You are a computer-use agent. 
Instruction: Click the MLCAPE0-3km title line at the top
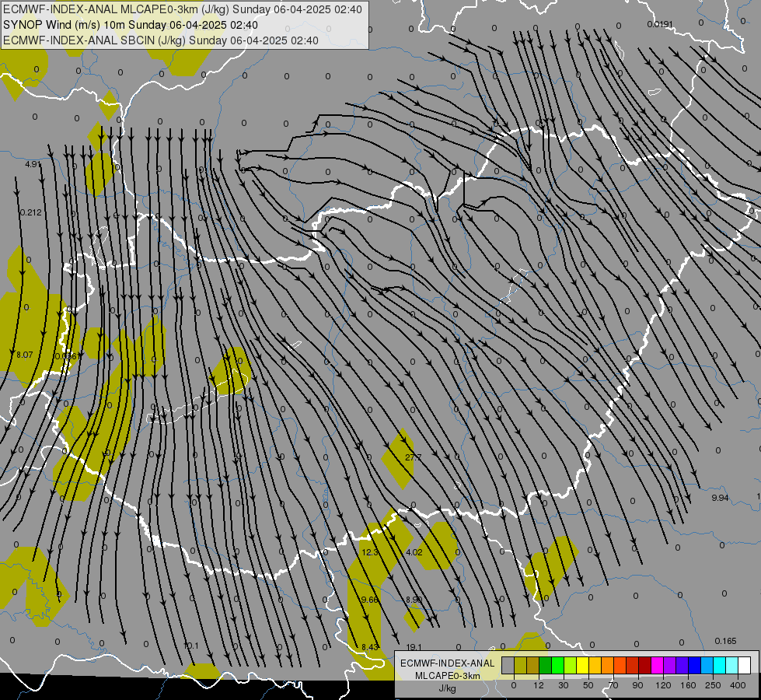183,9
